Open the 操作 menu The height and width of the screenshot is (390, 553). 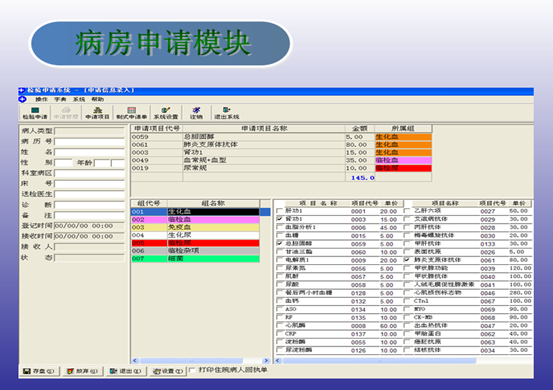click(x=41, y=99)
